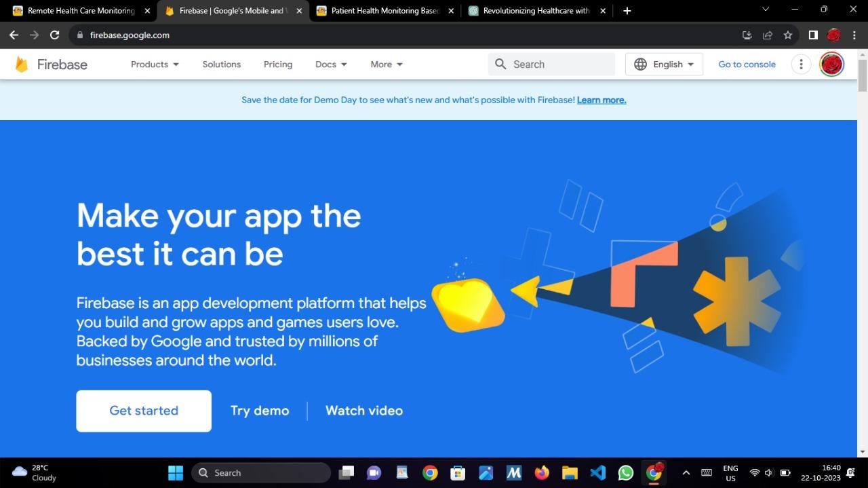Open the taskbar clock showing 16:40
The image size is (868, 488).
(821, 472)
